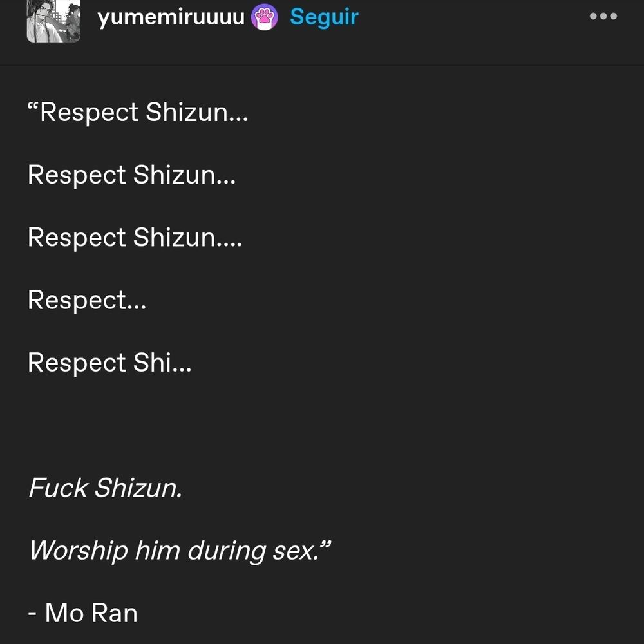Click the dash before "Mo Ran"

click(x=32, y=614)
